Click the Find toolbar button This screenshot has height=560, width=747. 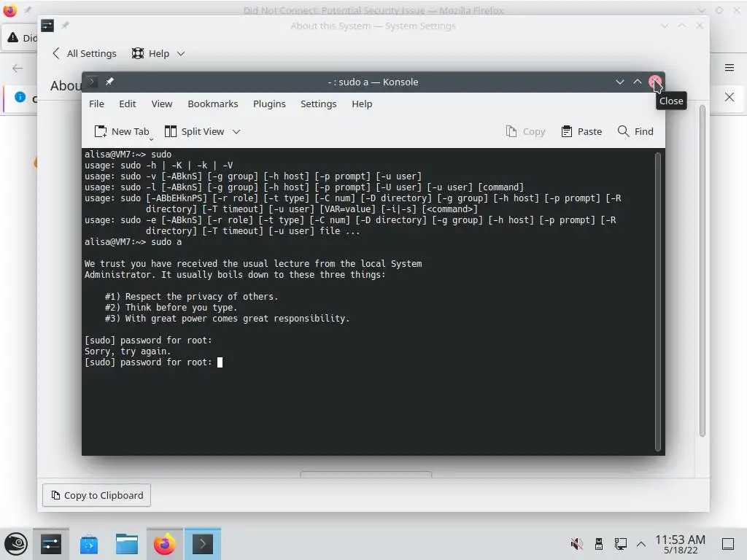point(635,131)
